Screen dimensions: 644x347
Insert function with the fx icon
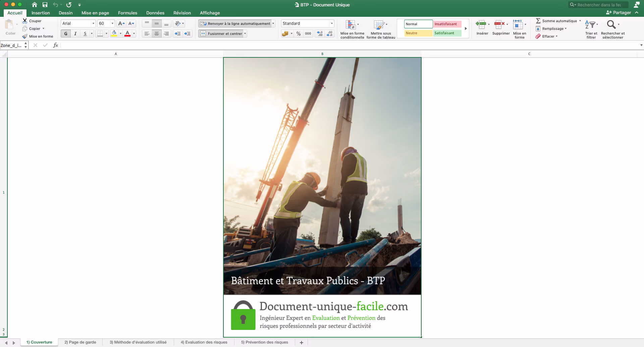[x=56, y=45]
